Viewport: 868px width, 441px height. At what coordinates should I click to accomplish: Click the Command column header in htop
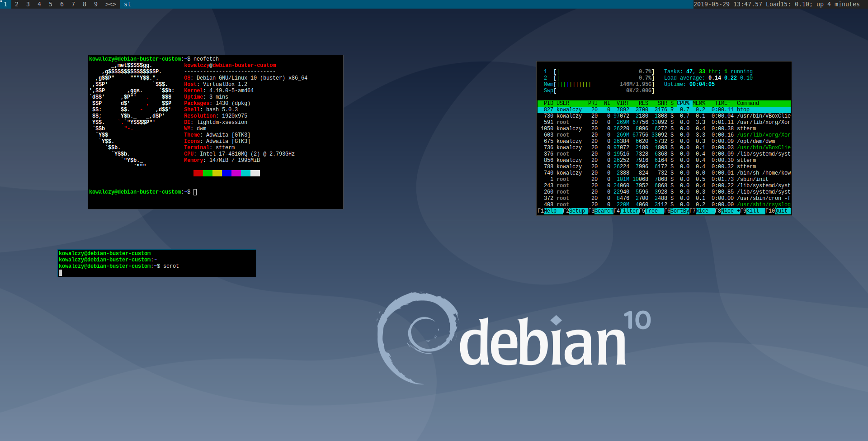[748, 104]
